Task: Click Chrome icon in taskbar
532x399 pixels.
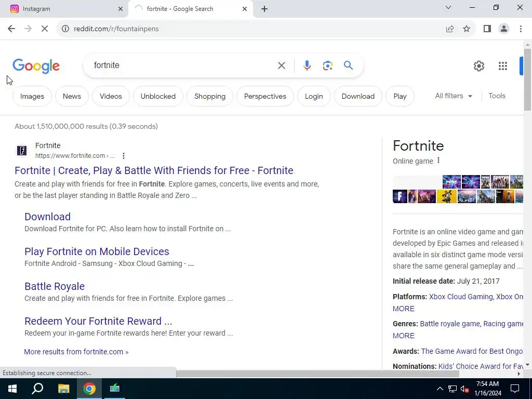Action: 89,389
